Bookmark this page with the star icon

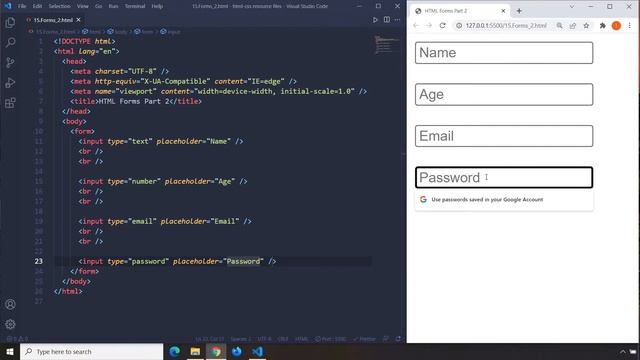(586, 25)
